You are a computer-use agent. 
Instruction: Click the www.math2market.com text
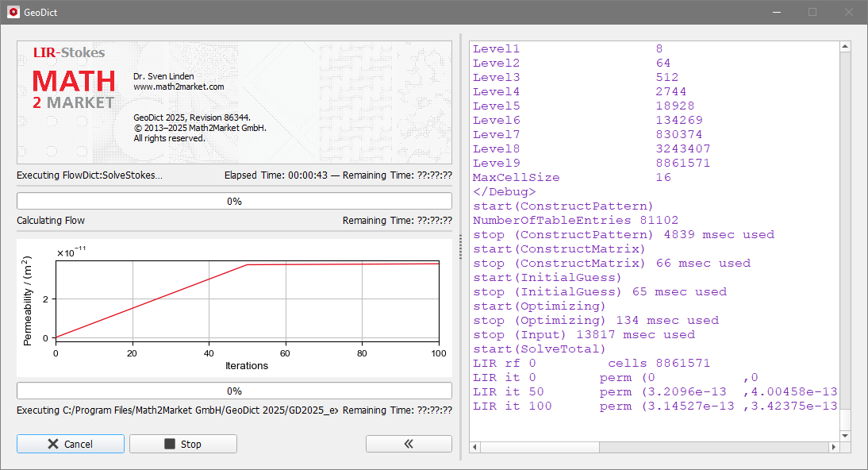pyautogui.click(x=179, y=87)
